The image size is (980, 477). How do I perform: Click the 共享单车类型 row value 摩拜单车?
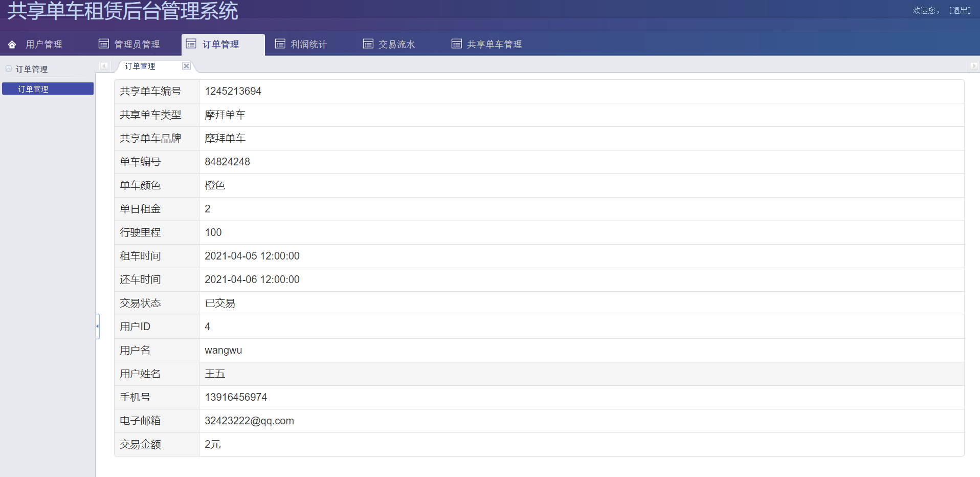[x=225, y=115]
